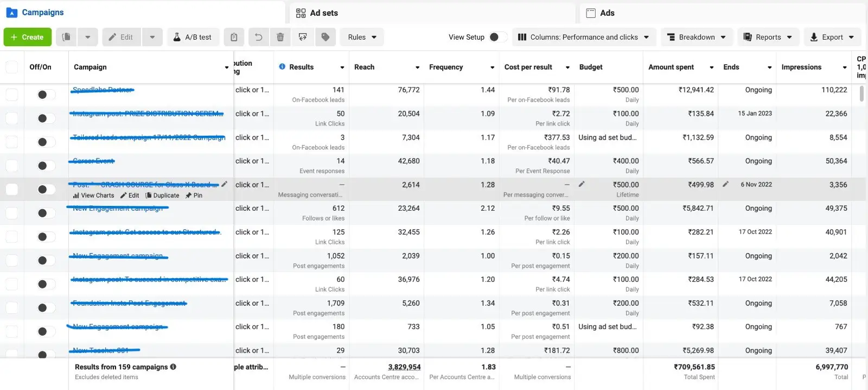Click the duplicate campaign icon in toolbar

pos(66,37)
